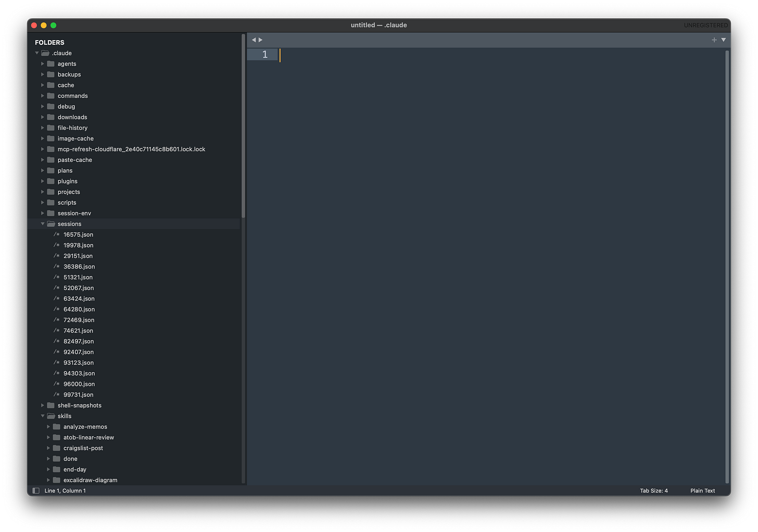This screenshot has height=532, width=758.
Task: Expand the paste-cache folder arrow
Action: (x=43, y=160)
